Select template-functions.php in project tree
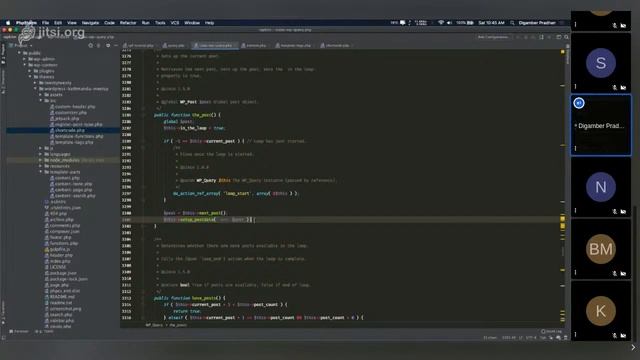640x360 pixels. tap(77, 136)
